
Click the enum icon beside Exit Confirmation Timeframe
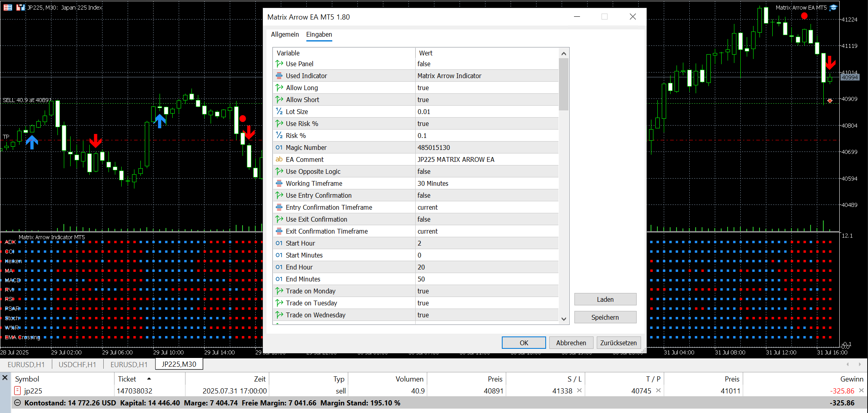pos(279,231)
